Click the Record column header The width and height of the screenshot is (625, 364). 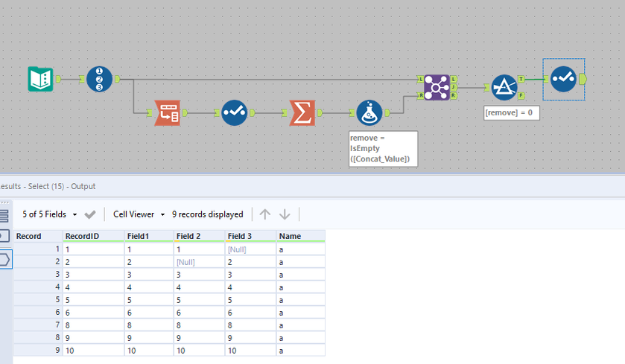click(x=38, y=236)
